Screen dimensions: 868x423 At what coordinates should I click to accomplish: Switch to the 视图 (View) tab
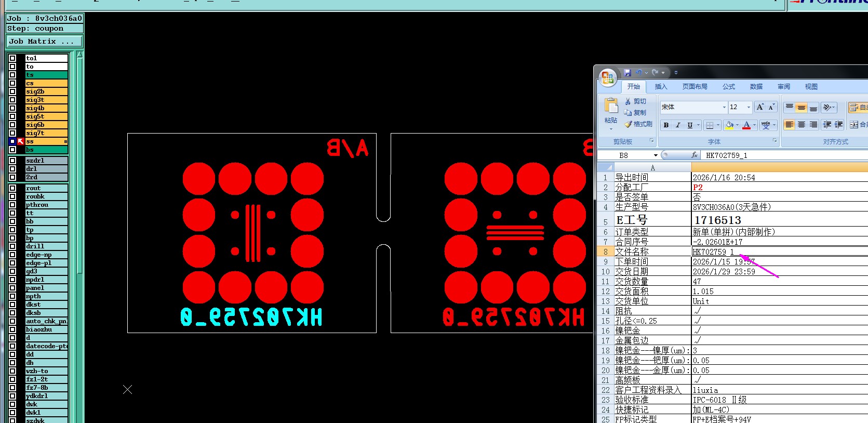[x=811, y=87]
